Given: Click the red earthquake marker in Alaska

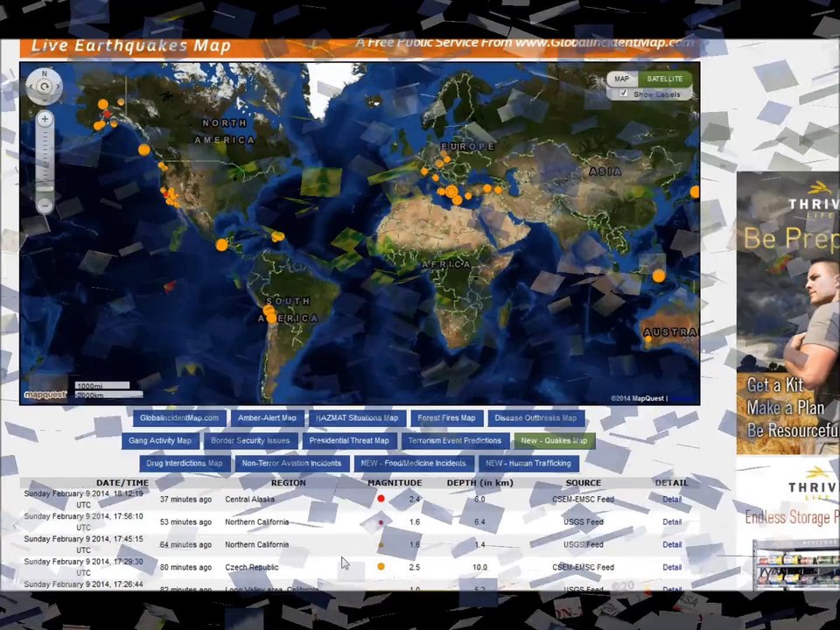Looking at the screenshot, I should 107,114.
